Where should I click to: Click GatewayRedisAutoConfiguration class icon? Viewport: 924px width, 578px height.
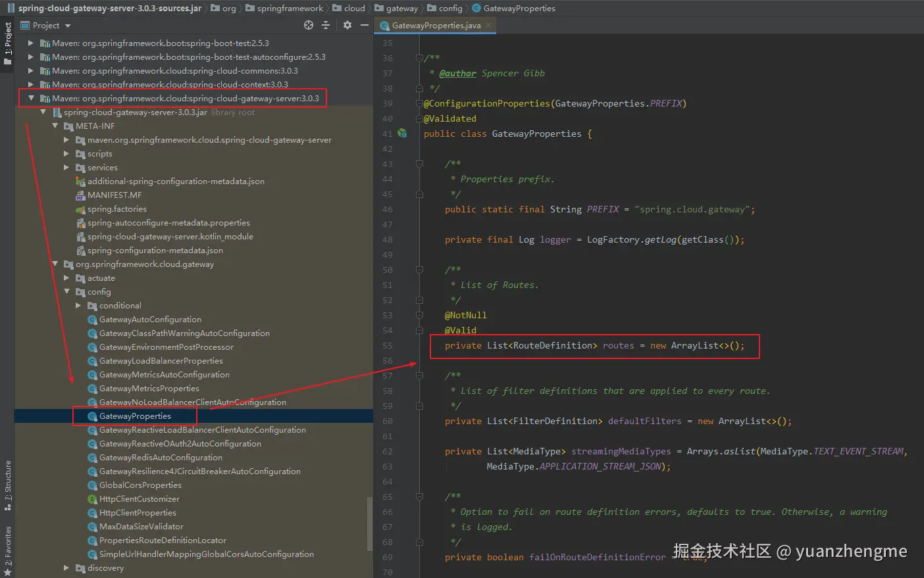click(x=92, y=458)
